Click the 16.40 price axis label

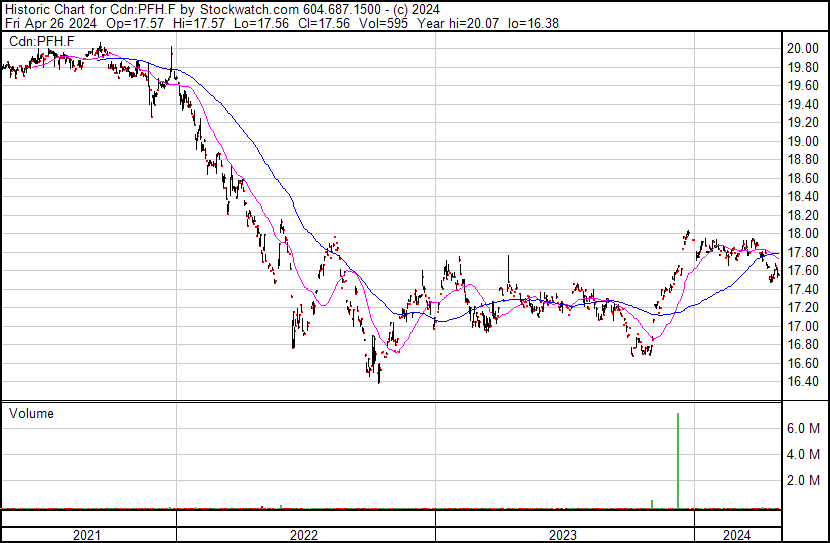803,382
